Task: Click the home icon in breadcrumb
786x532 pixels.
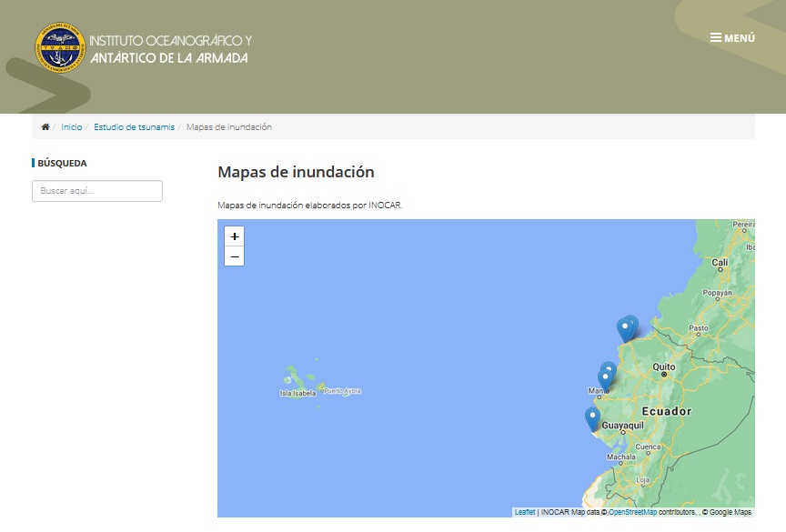Action: [45, 126]
